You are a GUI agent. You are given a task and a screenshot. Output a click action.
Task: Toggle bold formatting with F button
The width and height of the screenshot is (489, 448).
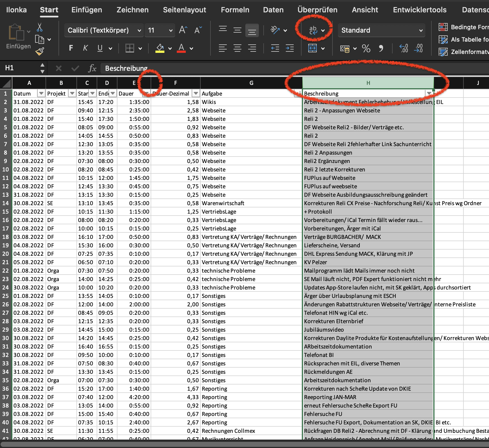click(x=71, y=48)
